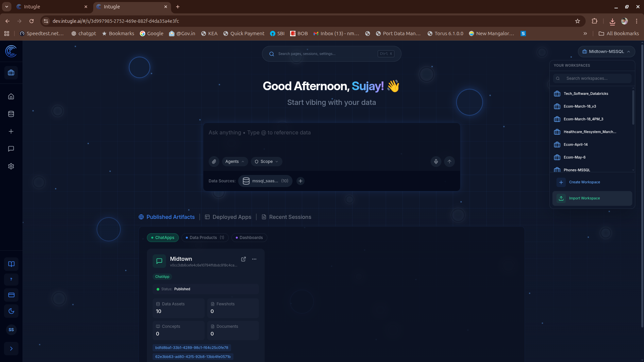644x362 pixels.
Task: Show more bookmarks with chevron
Action: point(585,34)
